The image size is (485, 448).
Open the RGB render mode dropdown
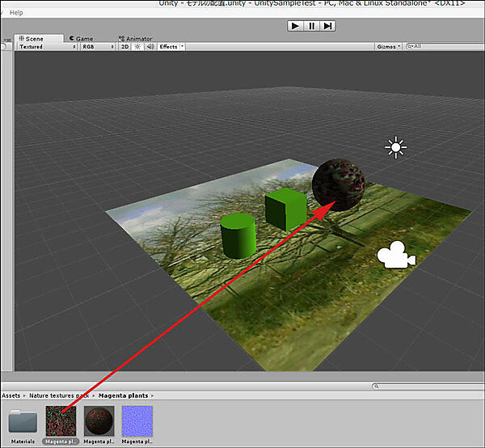pyautogui.click(x=98, y=47)
